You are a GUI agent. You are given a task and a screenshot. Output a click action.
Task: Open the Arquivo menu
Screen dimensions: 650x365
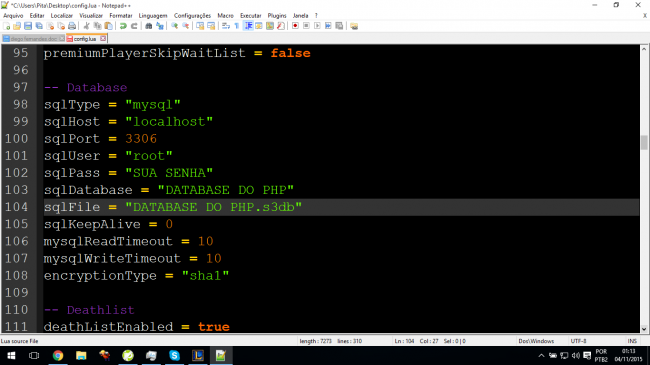[x=13, y=16]
